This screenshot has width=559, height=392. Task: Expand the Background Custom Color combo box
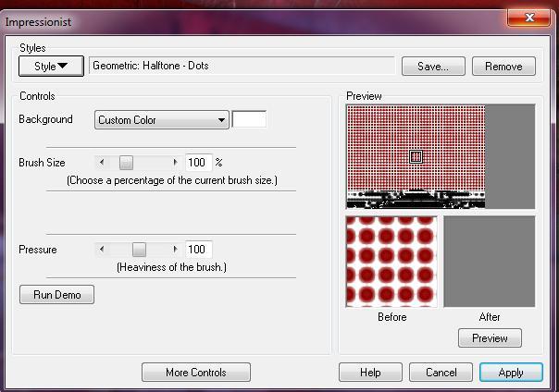point(161,120)
